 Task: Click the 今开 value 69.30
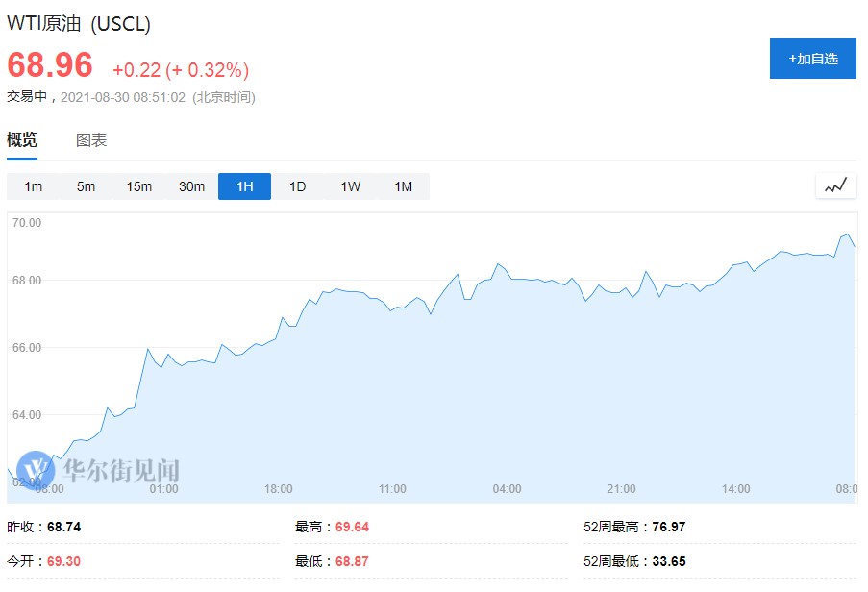coord(63,561)
